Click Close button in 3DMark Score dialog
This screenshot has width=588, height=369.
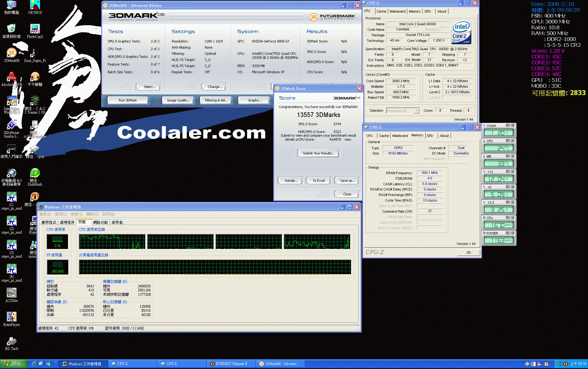click(347, 194)
